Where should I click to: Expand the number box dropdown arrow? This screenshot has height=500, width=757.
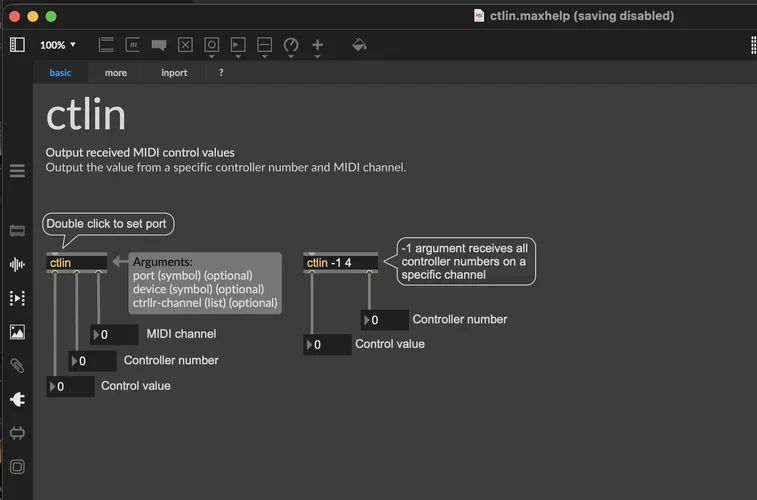point(238,56)
